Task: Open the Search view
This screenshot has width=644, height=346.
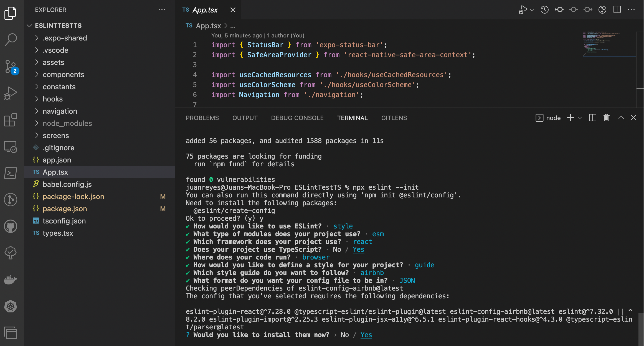Action: click(11, 40)
